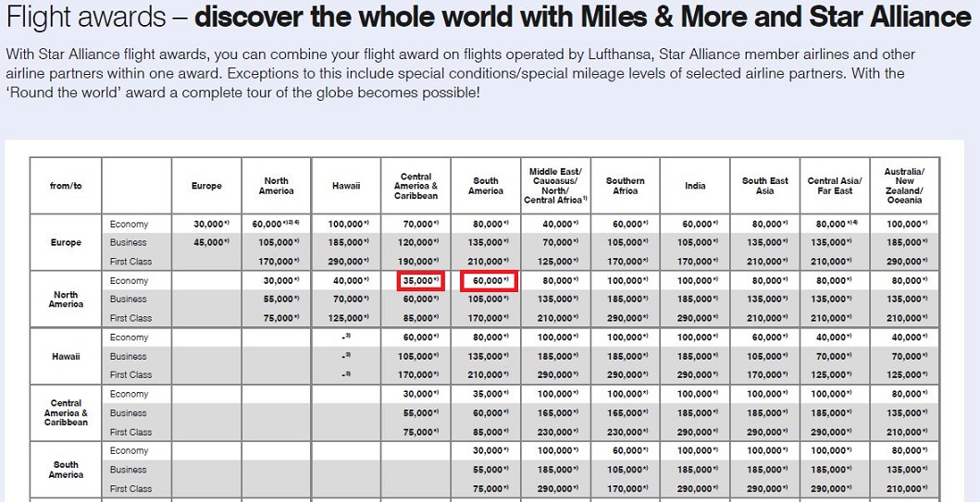Click the highlighted 35,000 Central America economy cell
The image size is (980, 502).
point(421,281)
